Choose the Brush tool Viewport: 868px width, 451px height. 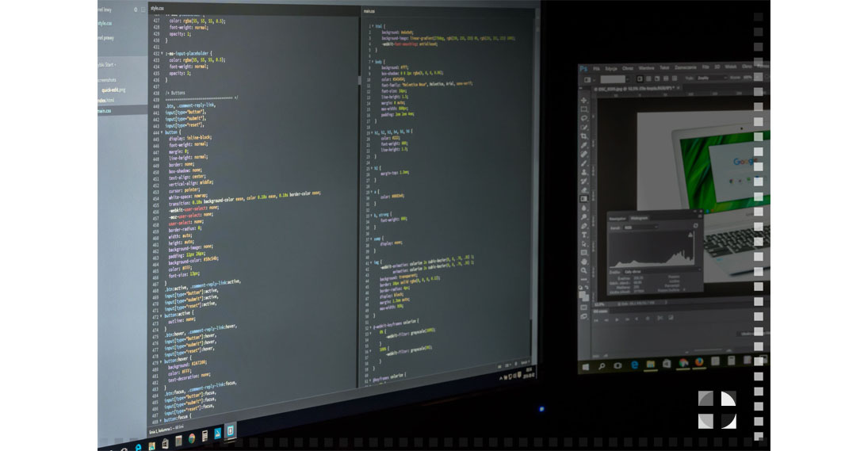[584, 163]
